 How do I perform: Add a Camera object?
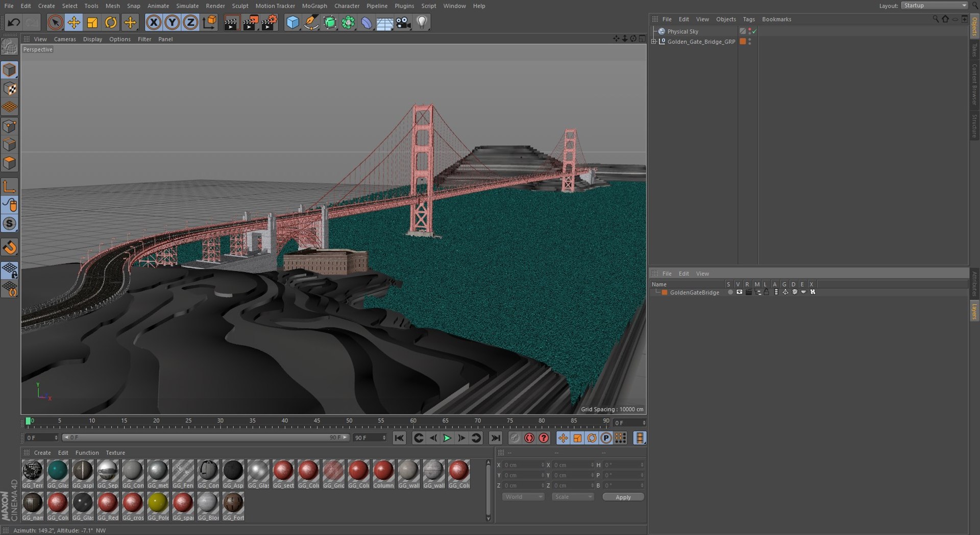click(403, 22)
